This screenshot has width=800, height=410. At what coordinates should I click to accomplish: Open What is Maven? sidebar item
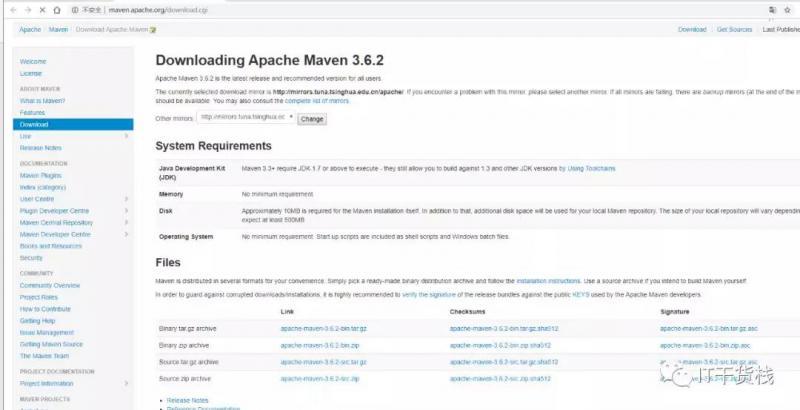(42, 101)
